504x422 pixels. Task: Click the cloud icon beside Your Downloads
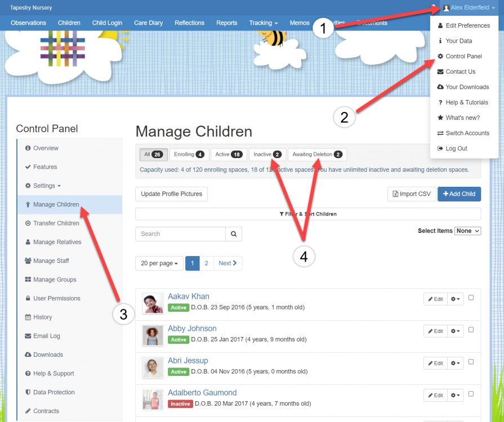click(x=440, y=87)
